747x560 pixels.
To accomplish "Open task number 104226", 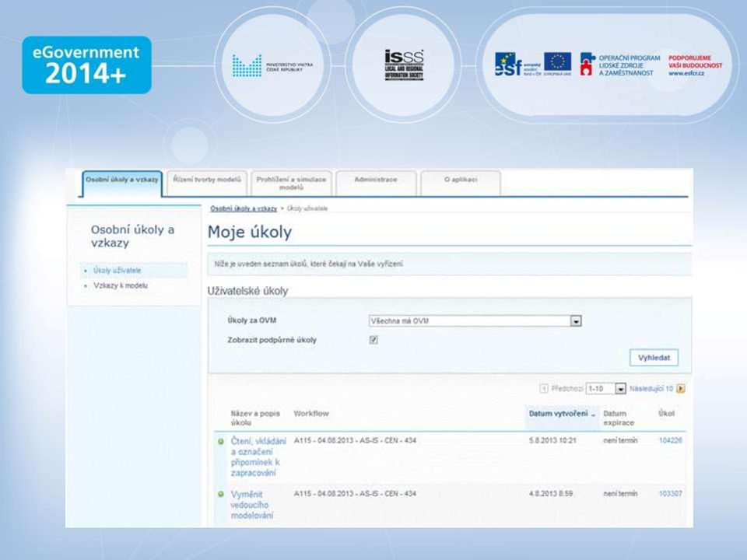I will (x=670, y=440).
